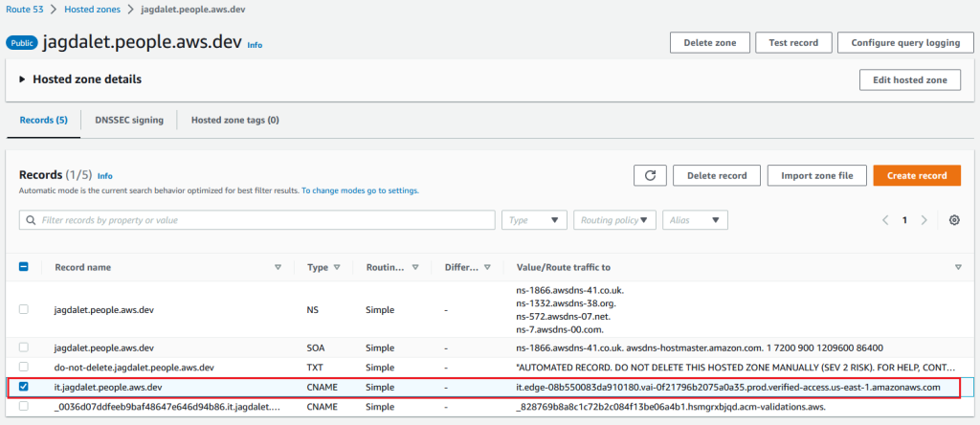
Task: Refresh the records list
Action: 650,175
